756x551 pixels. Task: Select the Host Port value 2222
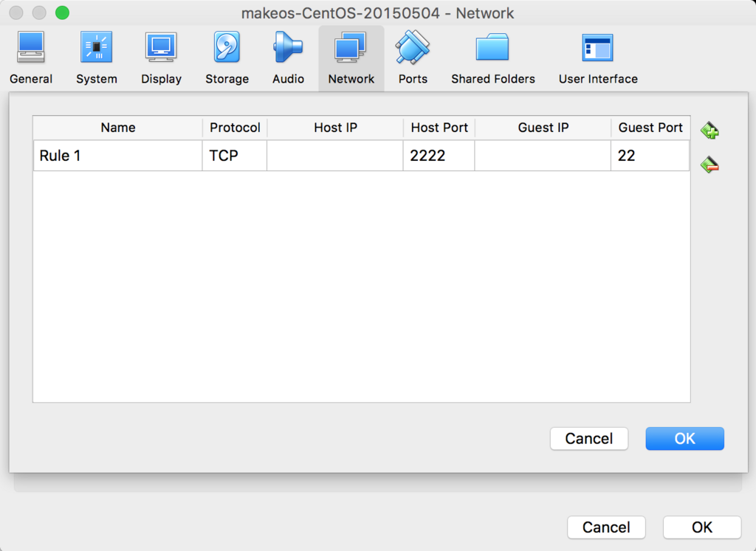tap(439, 156)
